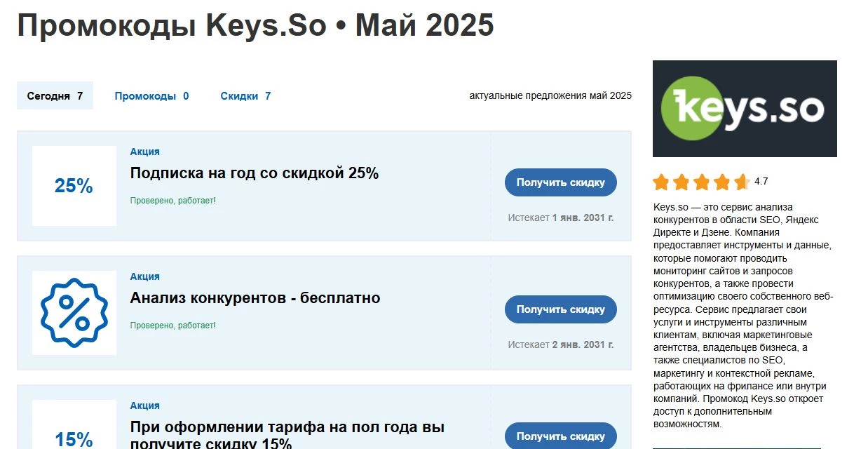The image size is (868, 449).
Task: Click the keys.so logo image
Action: point(745,108)
